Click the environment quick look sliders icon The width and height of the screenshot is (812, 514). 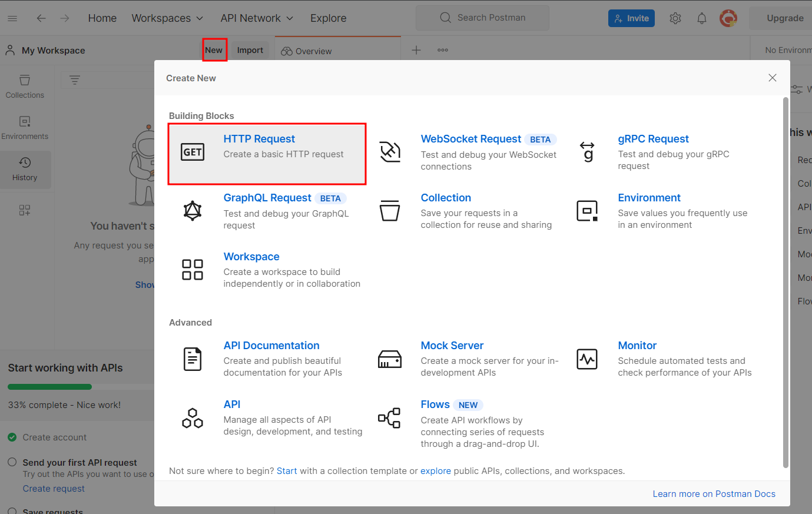tap(797, 89)
